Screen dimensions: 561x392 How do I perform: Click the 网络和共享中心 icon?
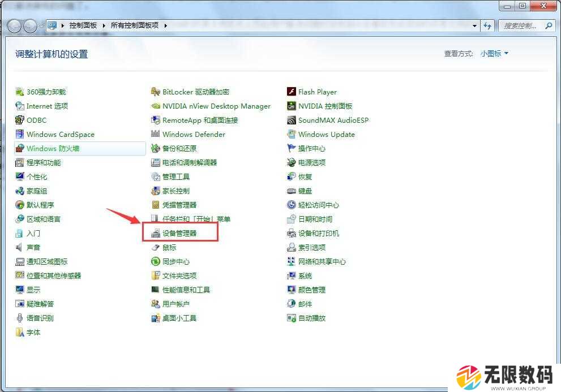point(291,261)
